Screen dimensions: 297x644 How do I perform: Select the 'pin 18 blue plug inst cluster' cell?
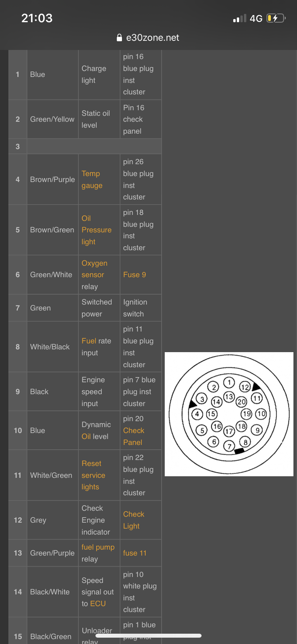click(x=141, y=230)
